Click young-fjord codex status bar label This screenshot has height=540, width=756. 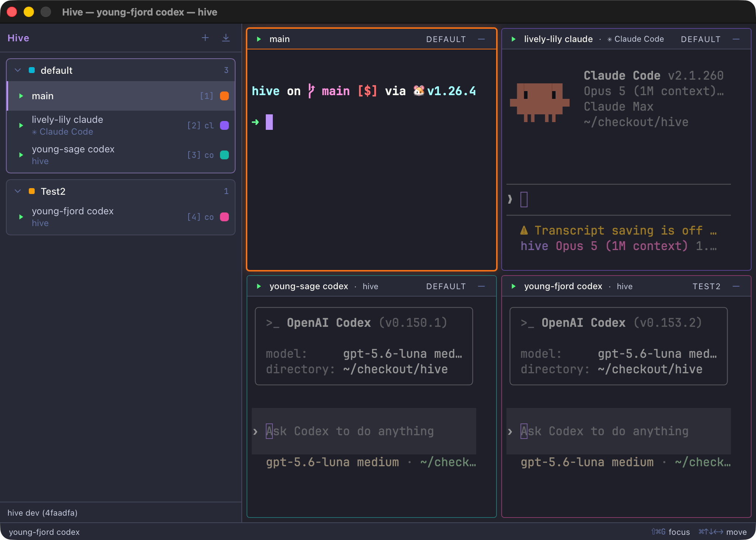[44, 532]
